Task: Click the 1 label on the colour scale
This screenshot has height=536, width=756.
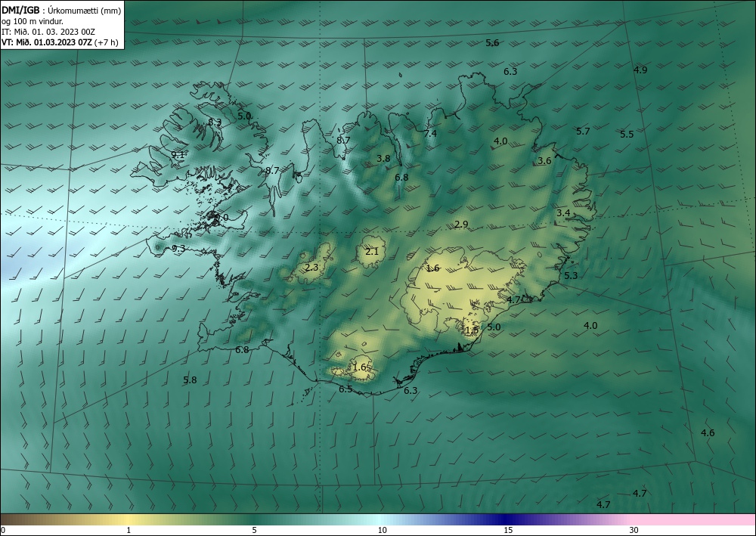Action: [x=129, y=530]
